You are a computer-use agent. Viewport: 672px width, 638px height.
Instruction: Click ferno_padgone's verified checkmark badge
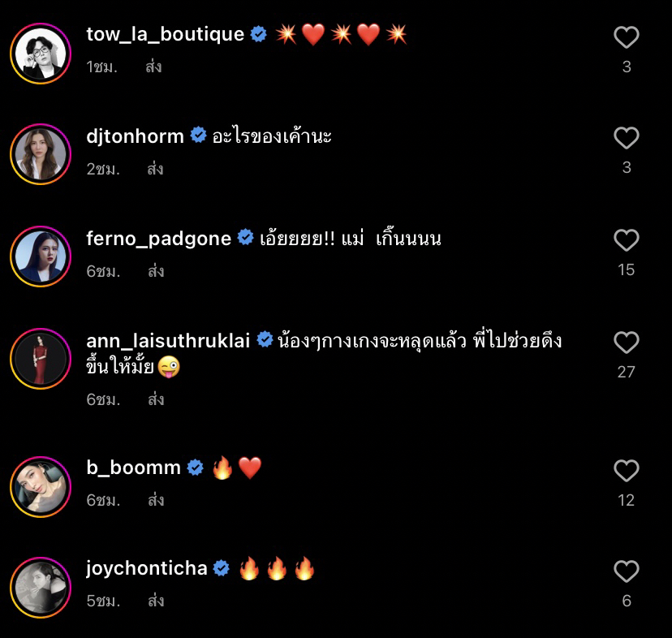[x=243, y=239]
